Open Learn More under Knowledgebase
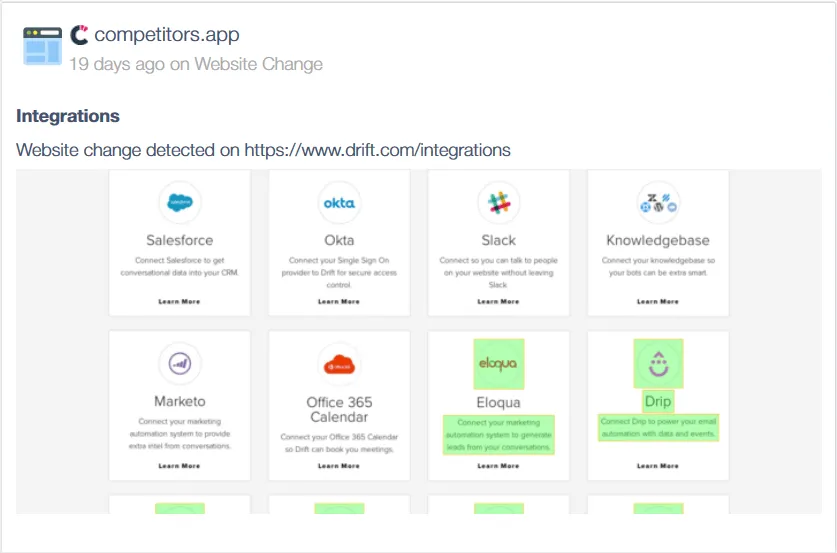The image size is (837, 553). [658, 302]
